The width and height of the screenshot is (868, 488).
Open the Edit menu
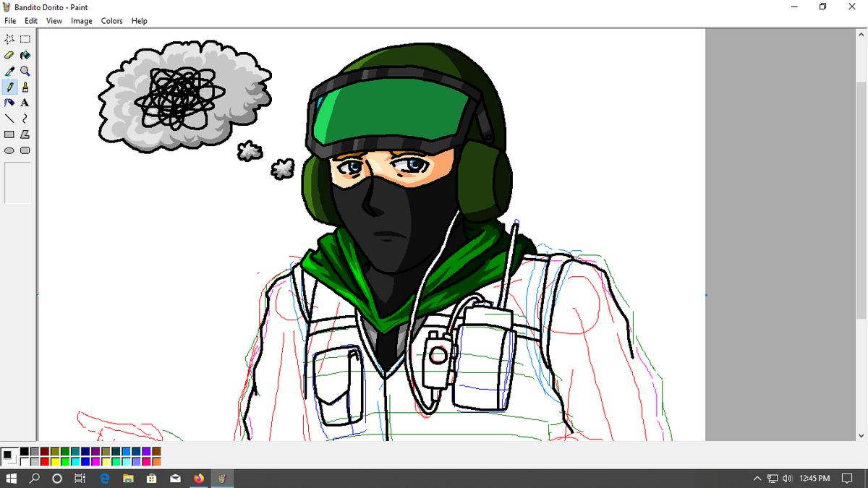point(31,21)
